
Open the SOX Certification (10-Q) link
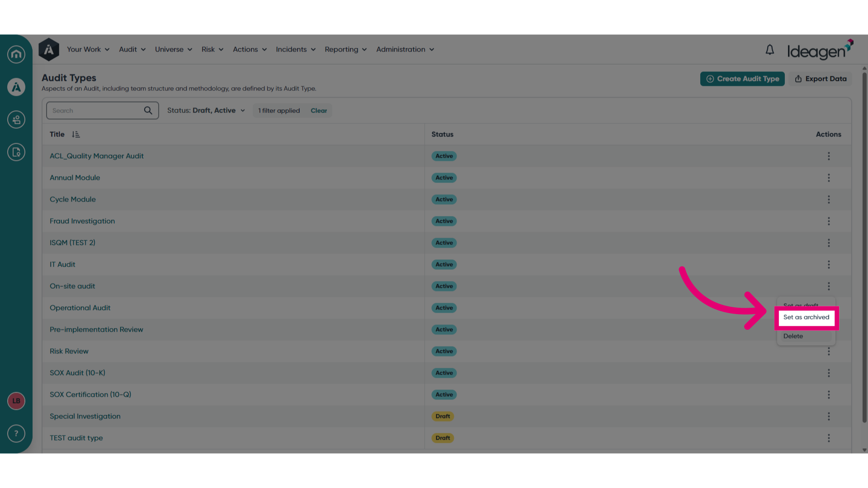click(90, 394)
